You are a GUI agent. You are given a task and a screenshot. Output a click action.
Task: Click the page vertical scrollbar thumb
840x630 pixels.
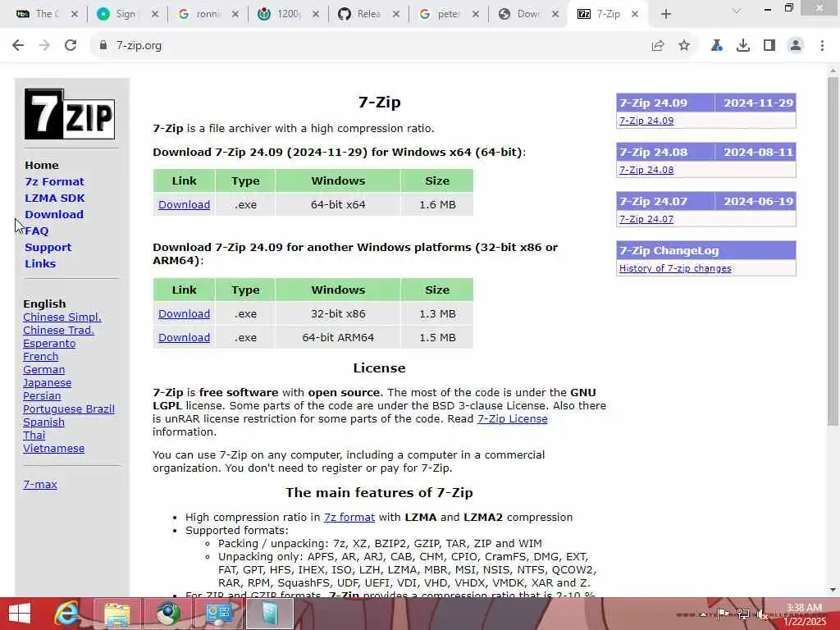coord(833,251)
